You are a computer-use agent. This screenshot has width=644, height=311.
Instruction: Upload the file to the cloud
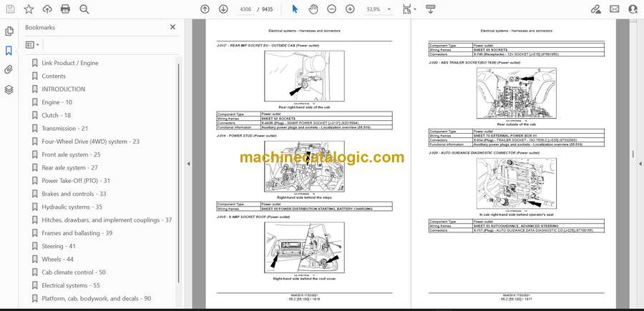[x=47, y=9]
